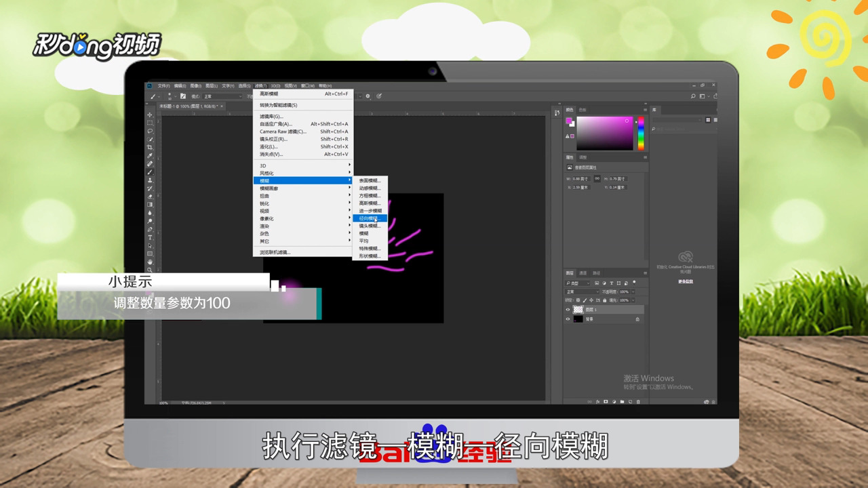Click new adjustment layer icon
Viewport: 868px width, 488px height.
(614, 401)
